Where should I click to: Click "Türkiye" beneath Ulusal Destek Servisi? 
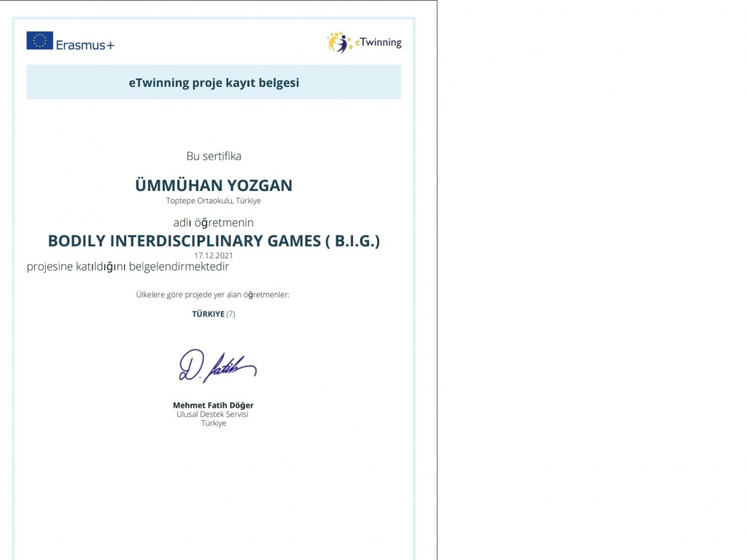click(214, 423)
